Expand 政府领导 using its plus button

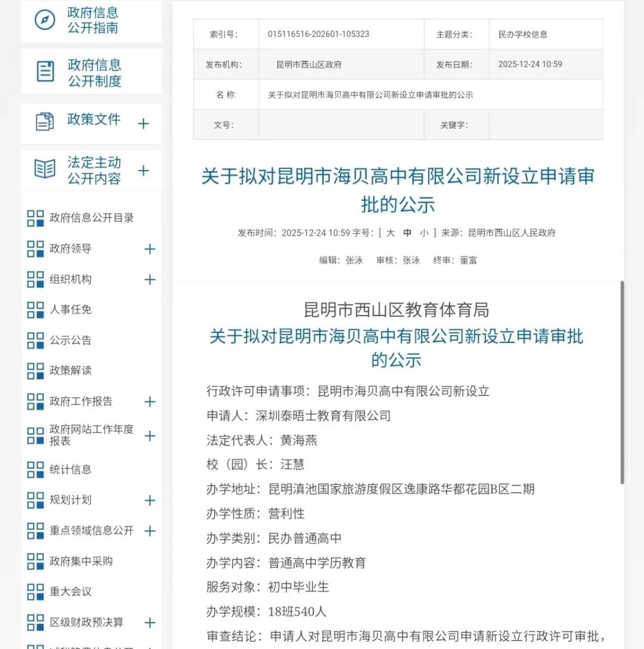(150, 249)
